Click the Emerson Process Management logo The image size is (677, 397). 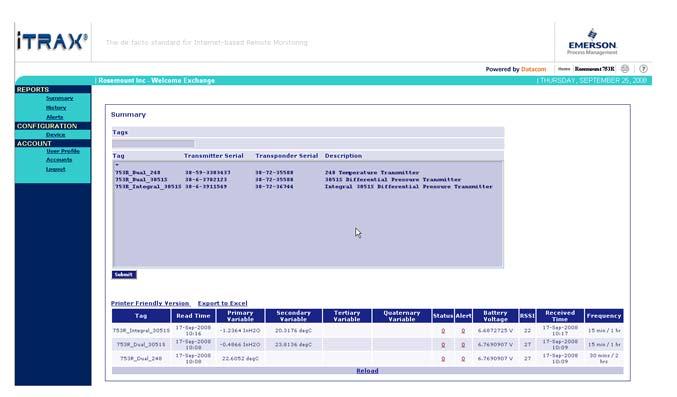592,42
